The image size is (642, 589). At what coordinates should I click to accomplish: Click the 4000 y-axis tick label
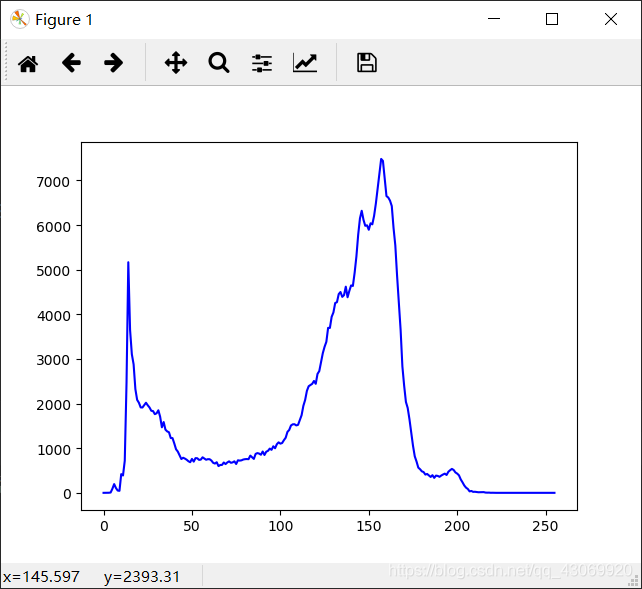[x=53, y=316]
